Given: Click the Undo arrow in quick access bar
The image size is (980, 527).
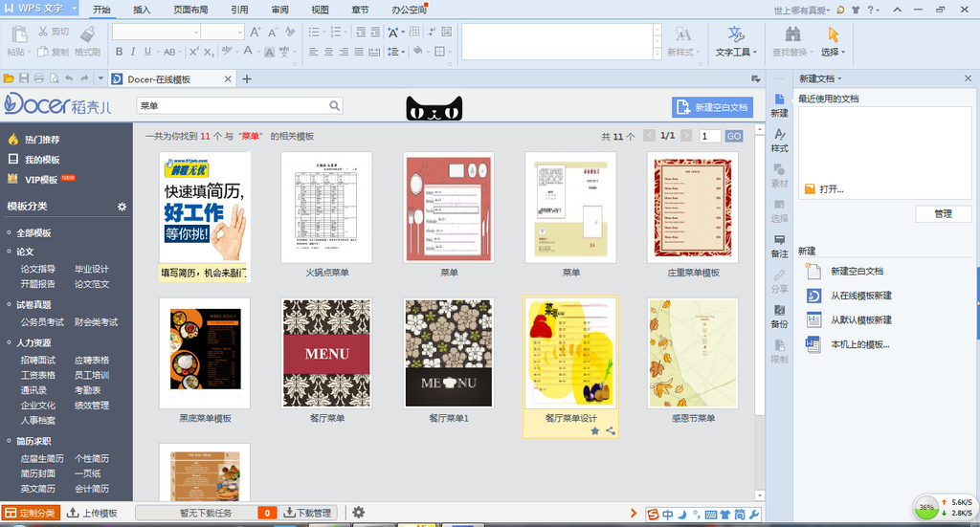Looking at the screenshot, I should coord(69,78).
